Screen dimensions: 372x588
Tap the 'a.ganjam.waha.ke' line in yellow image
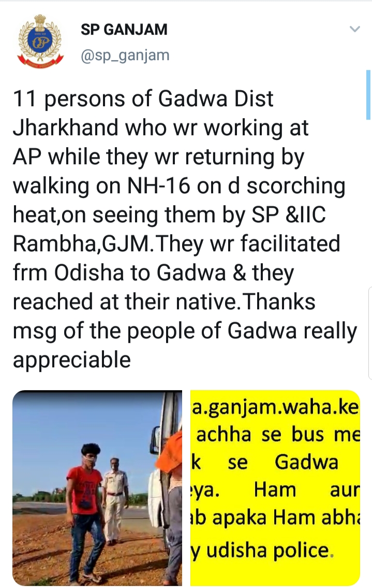click(275, 408)
